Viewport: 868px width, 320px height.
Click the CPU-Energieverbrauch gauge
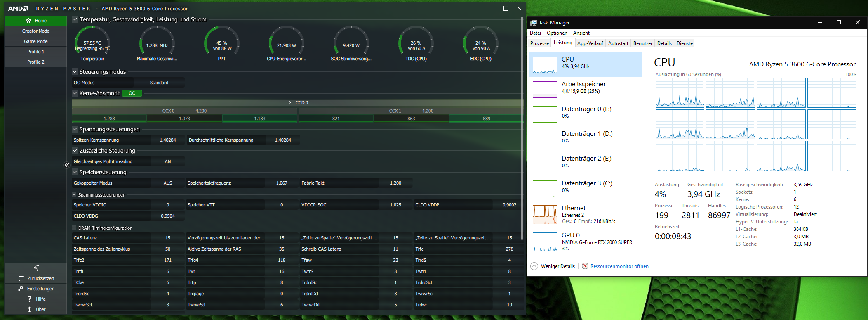[287, 43]
